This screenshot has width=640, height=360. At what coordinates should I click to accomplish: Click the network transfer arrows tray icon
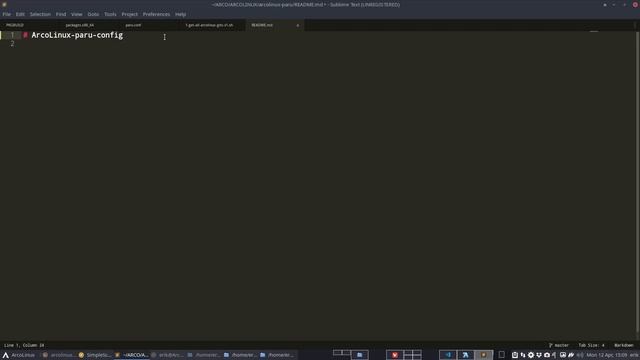[x=523, y=355]
